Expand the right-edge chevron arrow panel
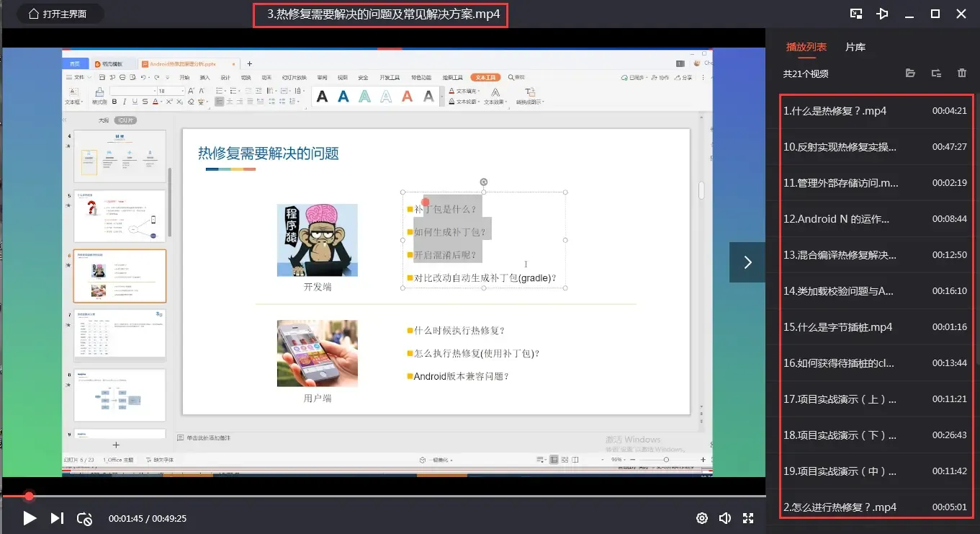980x534 pixels. (747, 262)
